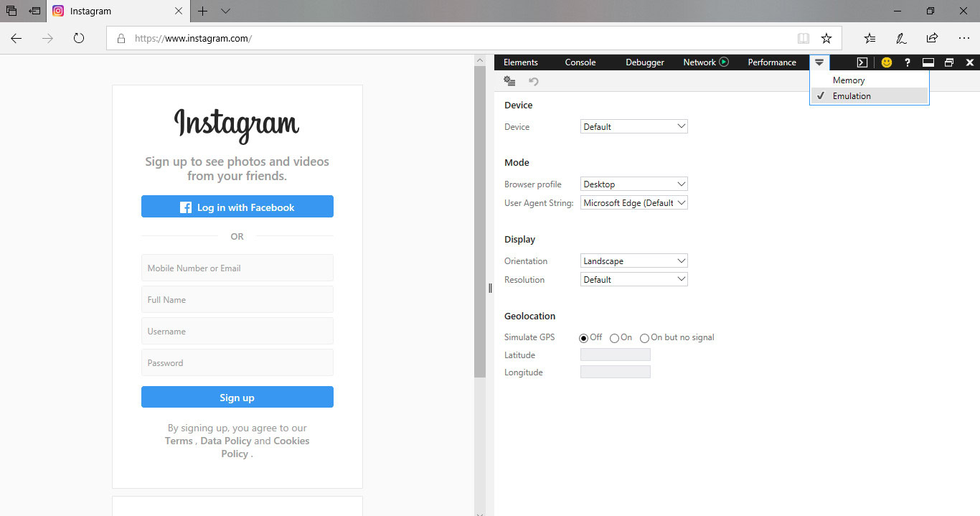This screenshot has width=980, height=516.
Task: Click the share page icon
Action: pyautogui.click(x=932, y=38)
